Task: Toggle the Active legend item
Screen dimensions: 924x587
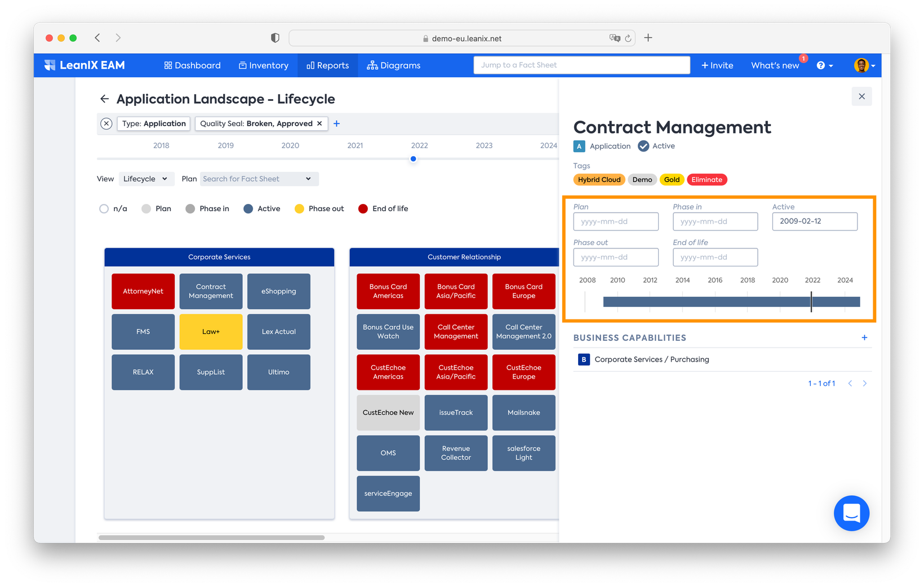Action: pos(262,208)
